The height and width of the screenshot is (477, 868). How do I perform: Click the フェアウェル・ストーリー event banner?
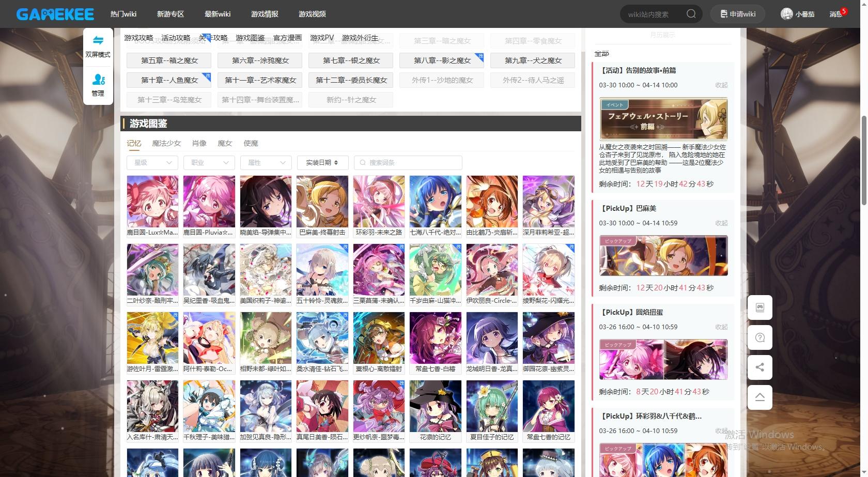[663, 119]
